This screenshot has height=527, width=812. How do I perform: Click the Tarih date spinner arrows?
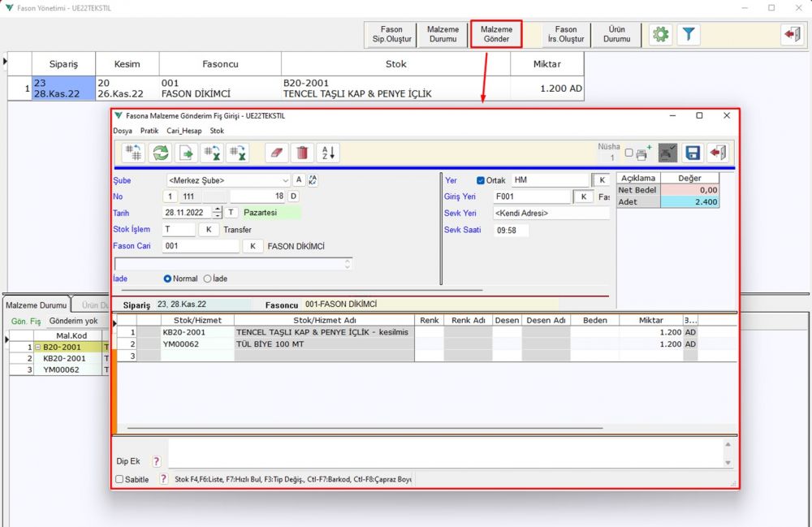(x=217, y=213)
